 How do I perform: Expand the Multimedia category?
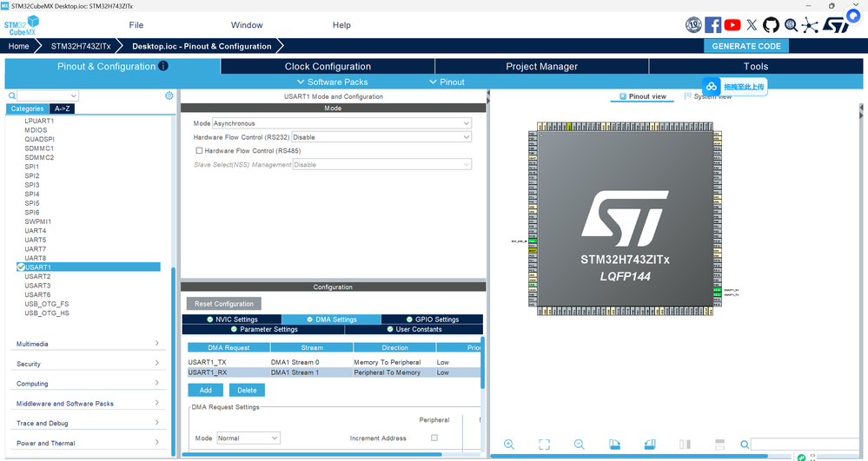[88, 344]
